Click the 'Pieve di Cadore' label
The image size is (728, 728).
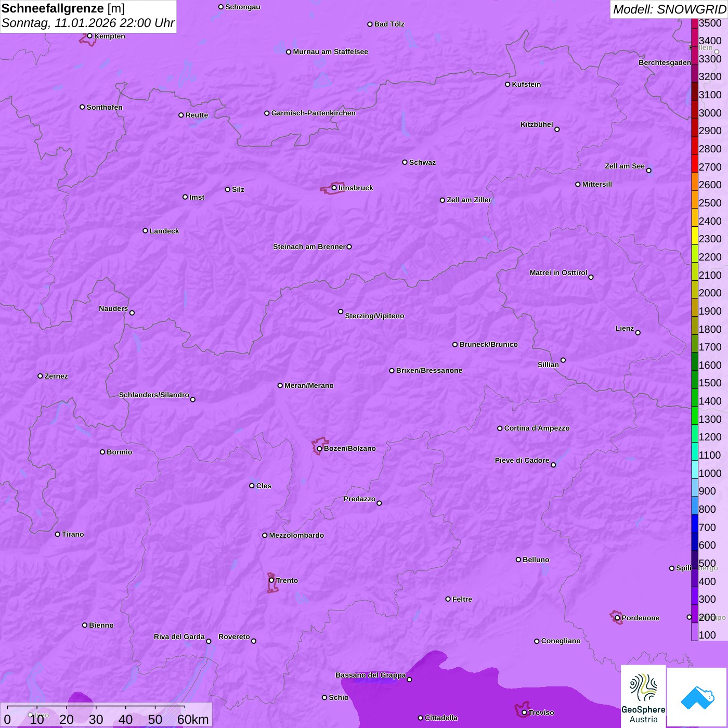(522, 460)
